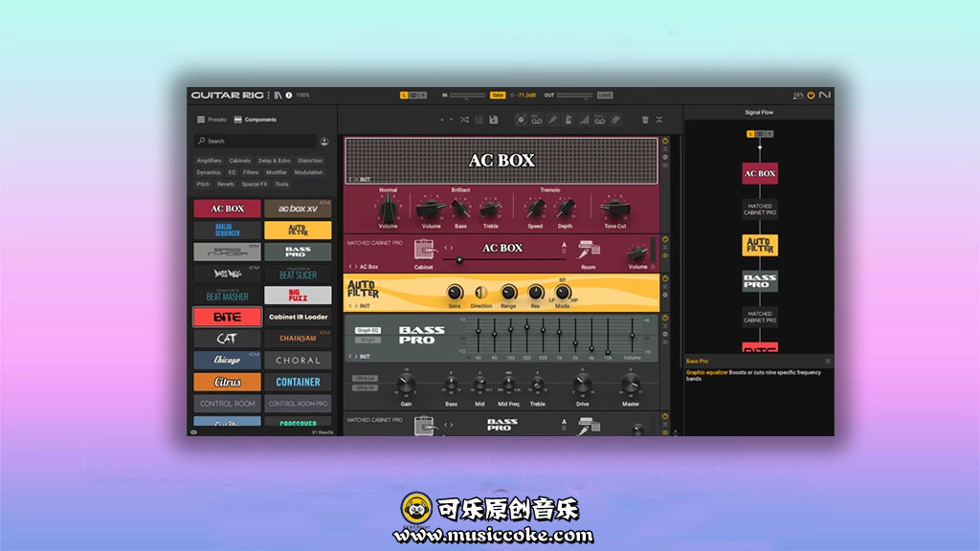The width and height of the screenshot is (980, 551).
Task: Add the Bite component from the browser
Action: click(x=228, y=318)
